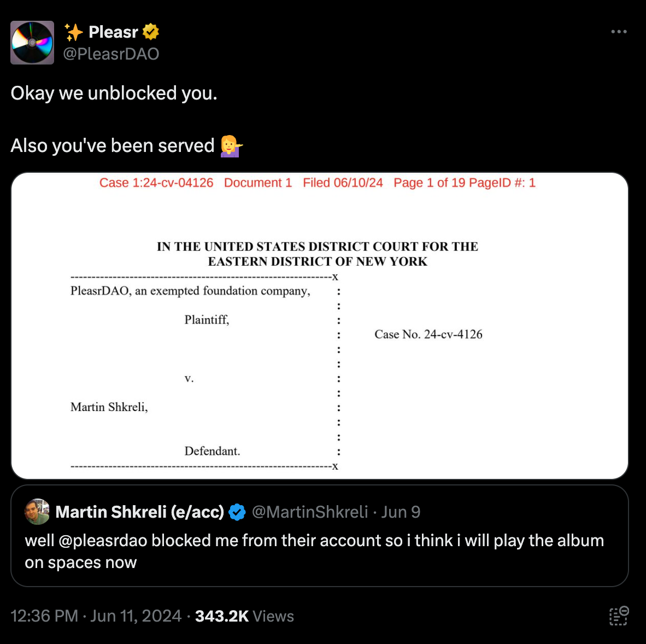Click the 12:36 PM Jun 11, 2024 timestamp

(96, 616)
